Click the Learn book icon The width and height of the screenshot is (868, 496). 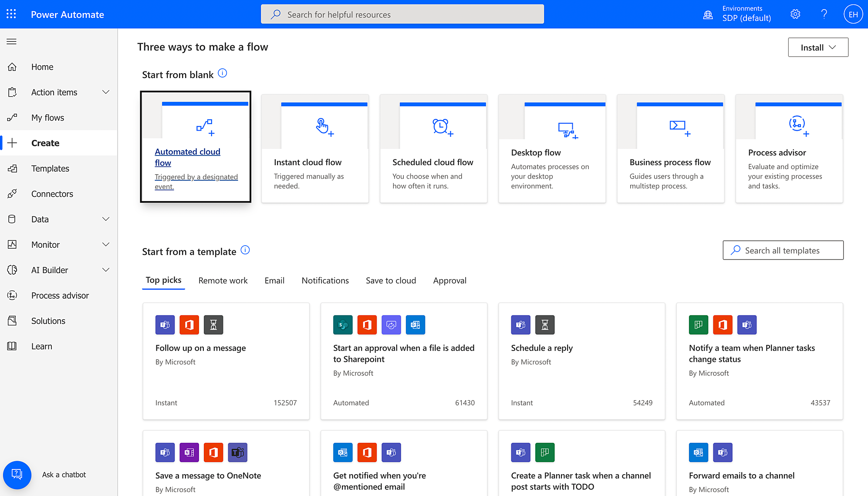click(12, 346)
